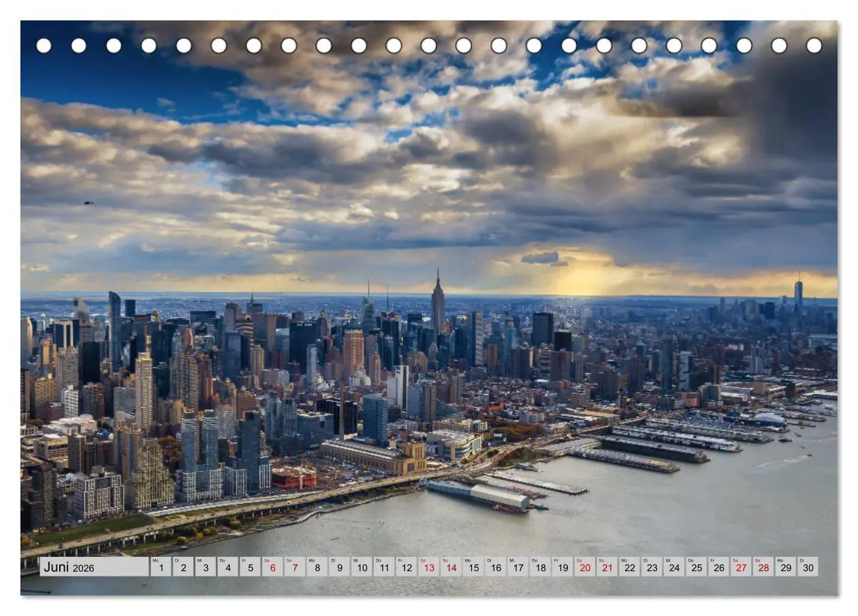Choose red Sunday cell 14
The height and width of the screenshot is (616, 858).
click(451, 567)
